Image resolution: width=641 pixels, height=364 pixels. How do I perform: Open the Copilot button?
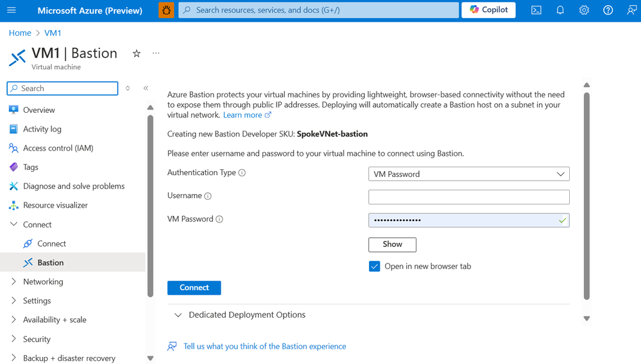click(488, 10)
